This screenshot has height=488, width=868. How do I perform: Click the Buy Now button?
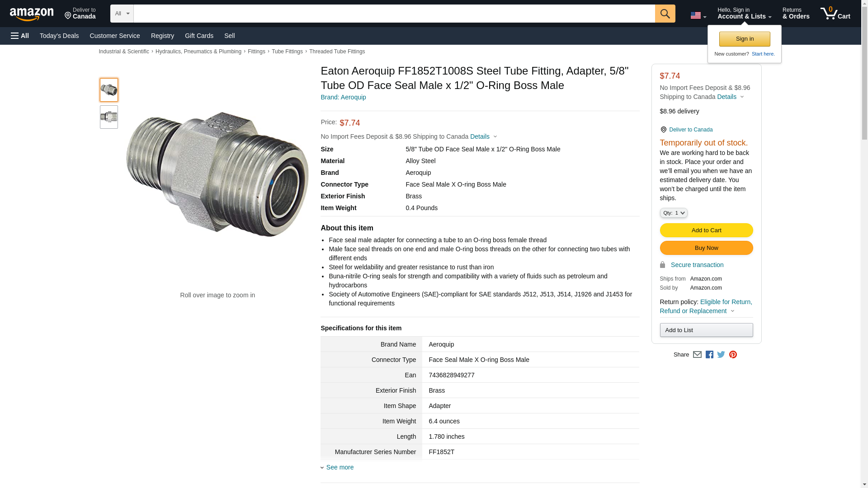click(x=706, y=248)
